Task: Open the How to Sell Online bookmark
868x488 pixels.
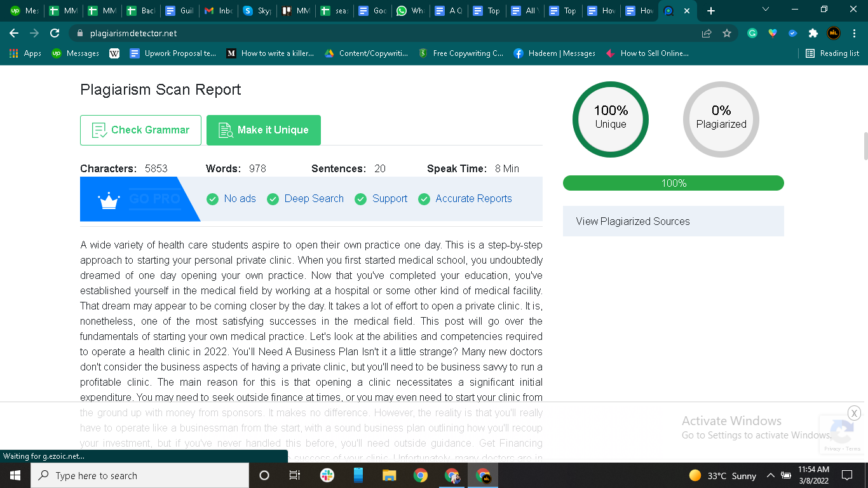Action: [x=647, y=53]
